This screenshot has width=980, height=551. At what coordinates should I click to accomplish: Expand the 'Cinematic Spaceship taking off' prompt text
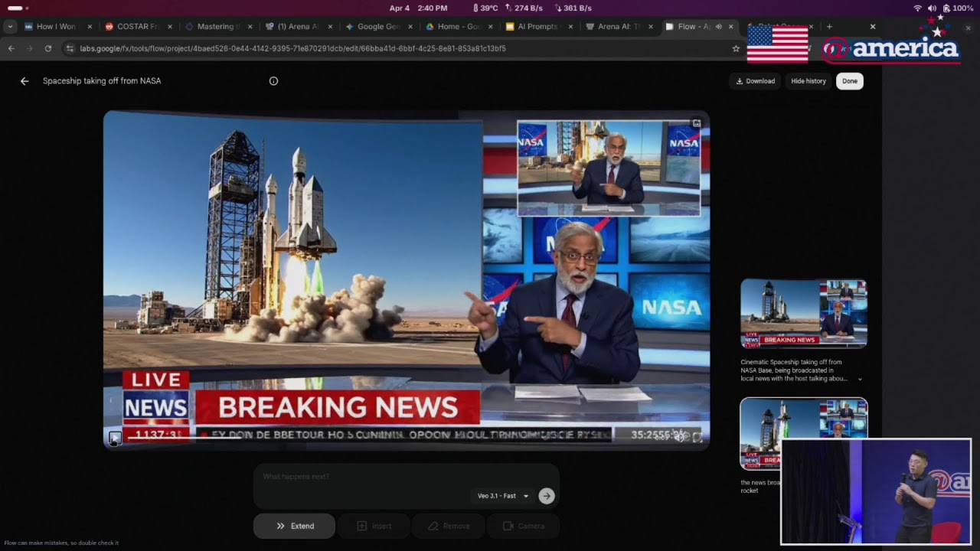[860, 379]
